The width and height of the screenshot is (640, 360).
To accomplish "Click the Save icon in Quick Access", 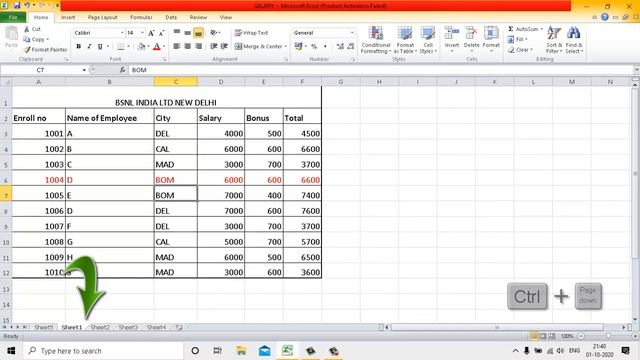I will (x=17, y=6).
